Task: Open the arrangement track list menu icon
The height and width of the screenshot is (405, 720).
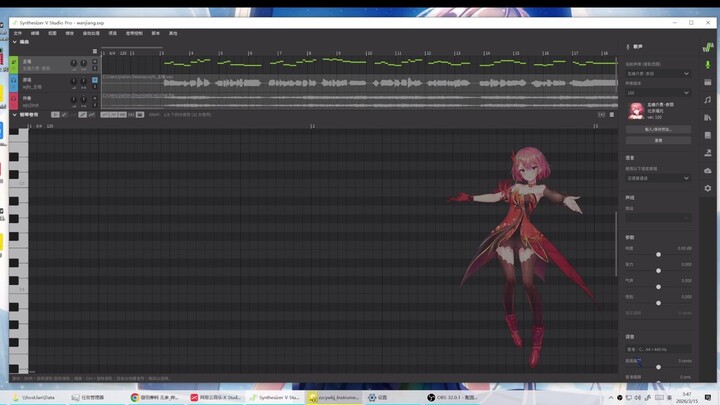Action: 95,51
